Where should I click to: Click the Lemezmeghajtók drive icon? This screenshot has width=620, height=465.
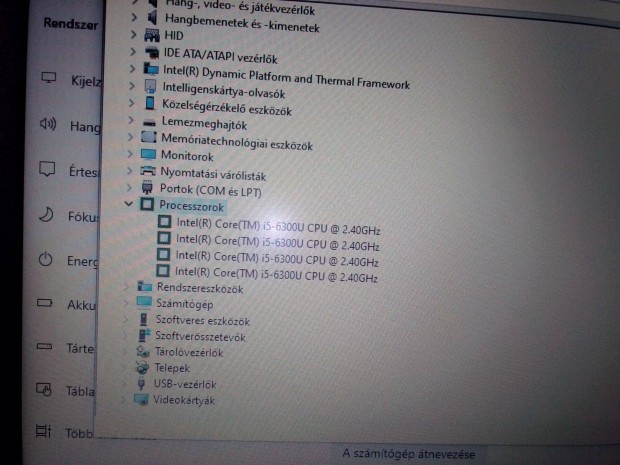tap(149, 122)
